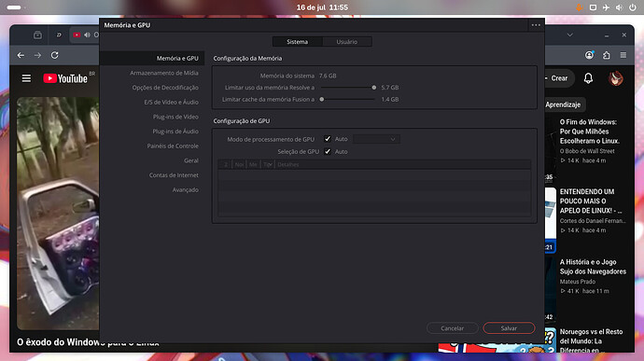This screenshot has width=644, height=361.
Task: Open the O Fim do Windows video suggestion
Action: 589,132
